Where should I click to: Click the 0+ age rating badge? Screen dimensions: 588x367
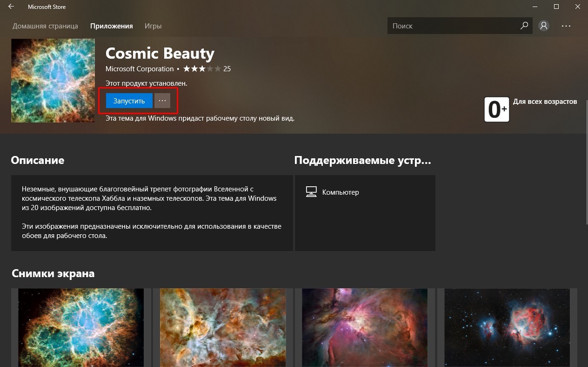497,109
